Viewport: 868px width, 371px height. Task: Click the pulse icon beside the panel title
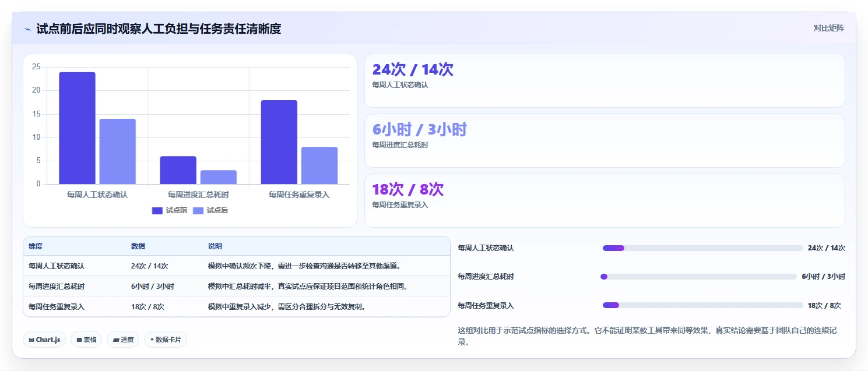(27, 29)
